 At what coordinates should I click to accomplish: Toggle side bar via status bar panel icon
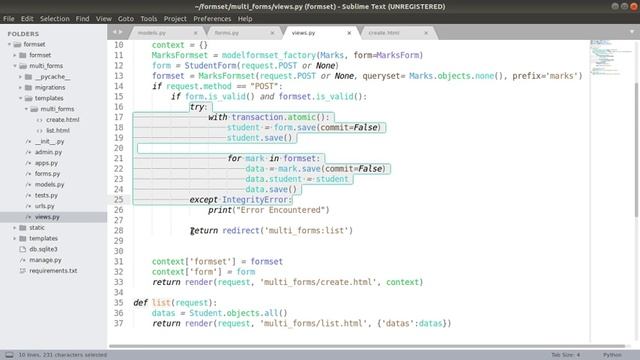9,355
